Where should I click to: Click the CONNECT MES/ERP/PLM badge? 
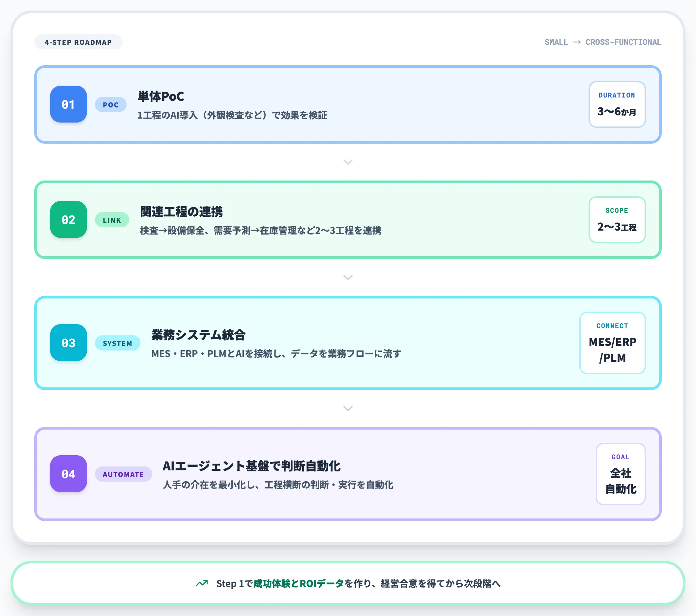[612, 342]
